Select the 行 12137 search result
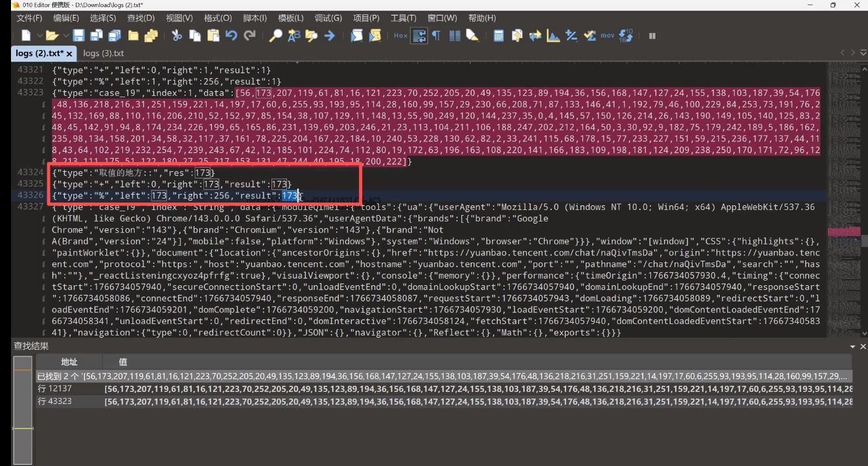The image size is (868, 466). click(444, 389)
